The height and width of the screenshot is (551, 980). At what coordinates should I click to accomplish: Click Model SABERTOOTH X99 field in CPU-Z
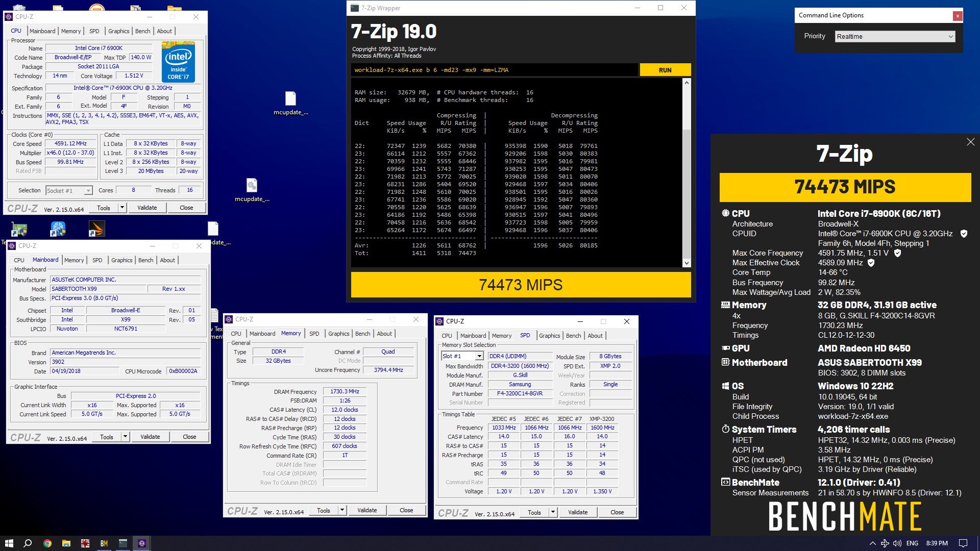pos(98,289)
